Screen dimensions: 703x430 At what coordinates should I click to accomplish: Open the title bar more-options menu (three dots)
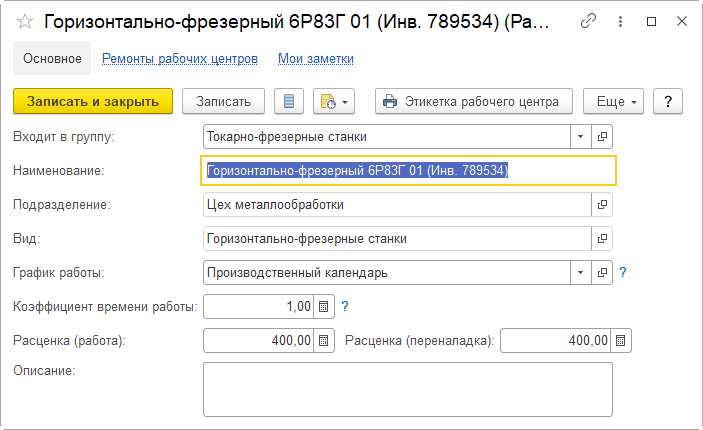(620, 20)
